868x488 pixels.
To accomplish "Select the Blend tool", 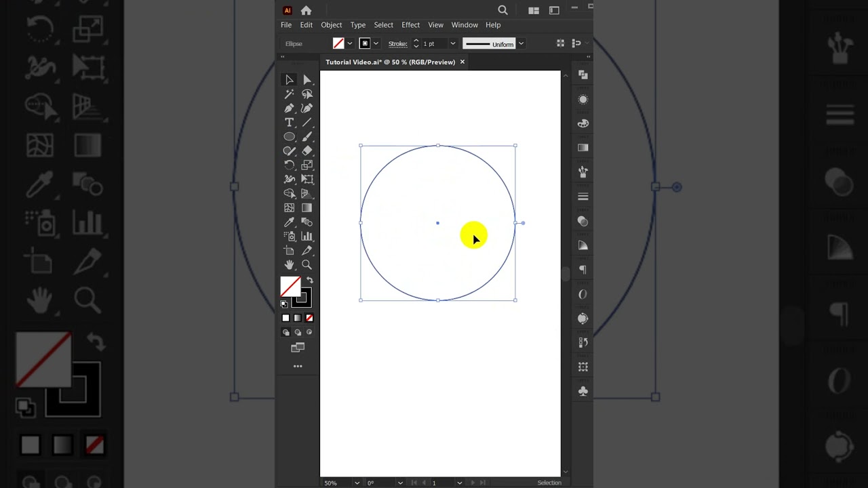I will (307, 222).
